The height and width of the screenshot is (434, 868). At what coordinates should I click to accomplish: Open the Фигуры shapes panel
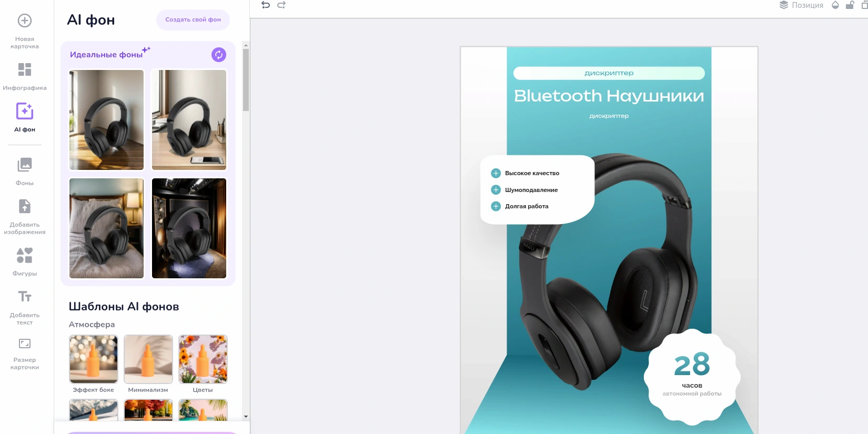25,261
